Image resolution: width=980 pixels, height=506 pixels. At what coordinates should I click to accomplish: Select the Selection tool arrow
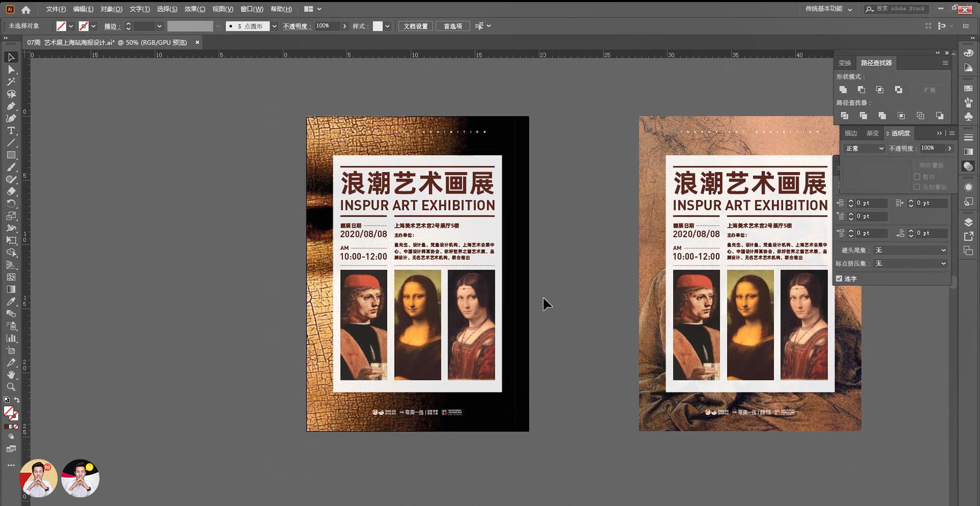[x=11, y=57]
